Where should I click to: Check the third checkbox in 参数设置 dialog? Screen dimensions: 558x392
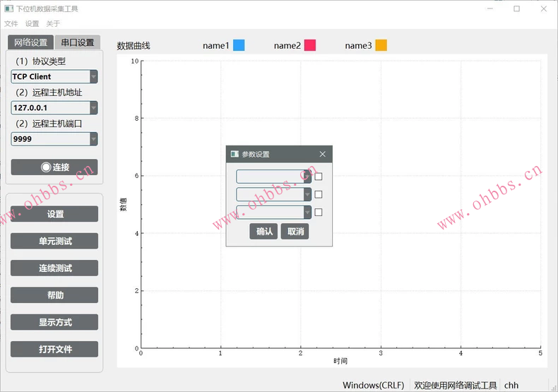[x=319, y=213]
